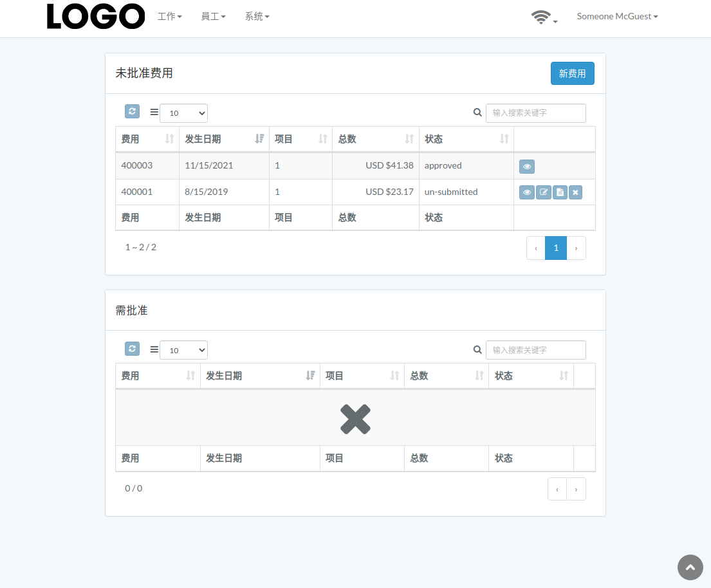Go to next page in 未批准费用

(x=577, y=248)
